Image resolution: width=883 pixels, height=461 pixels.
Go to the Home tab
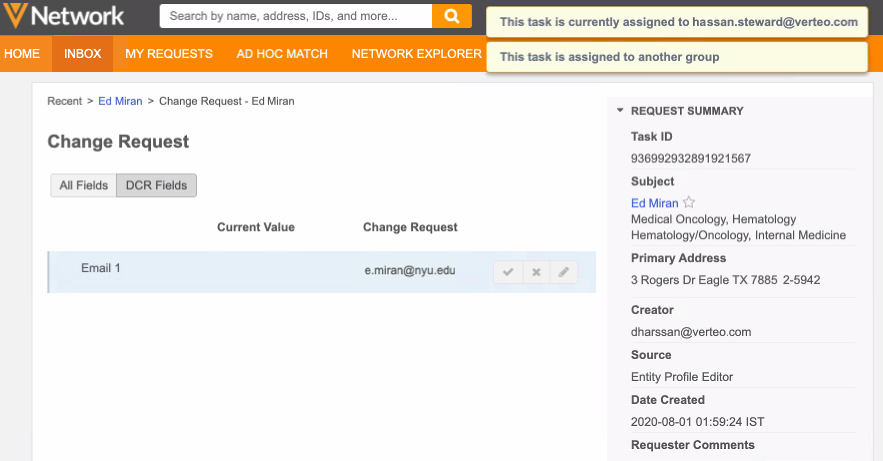pos(23,54)
